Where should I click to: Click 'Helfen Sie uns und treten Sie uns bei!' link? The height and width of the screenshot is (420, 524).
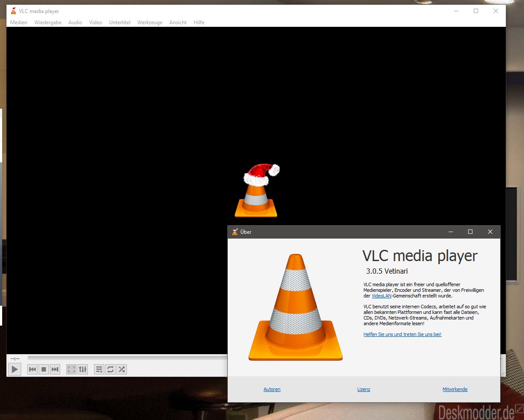pos(402,334)
